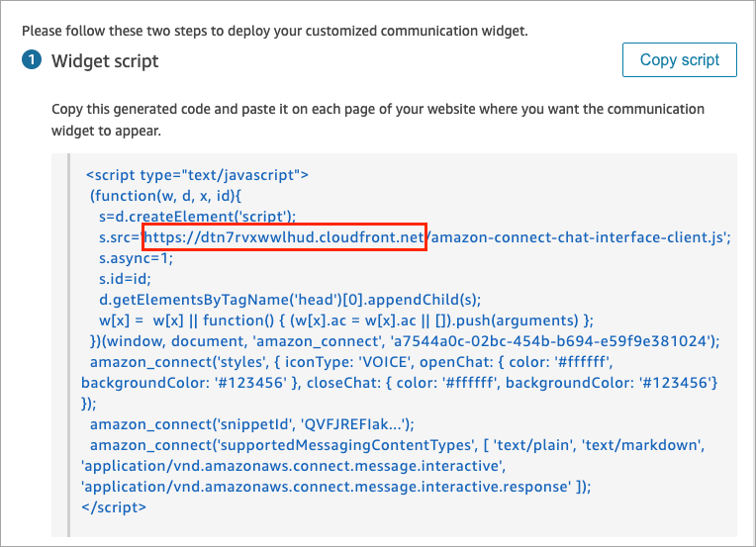This screenshot has height=547, width=756.
Task: Click the Widget script heading
Action: click(x=105, y=61)
